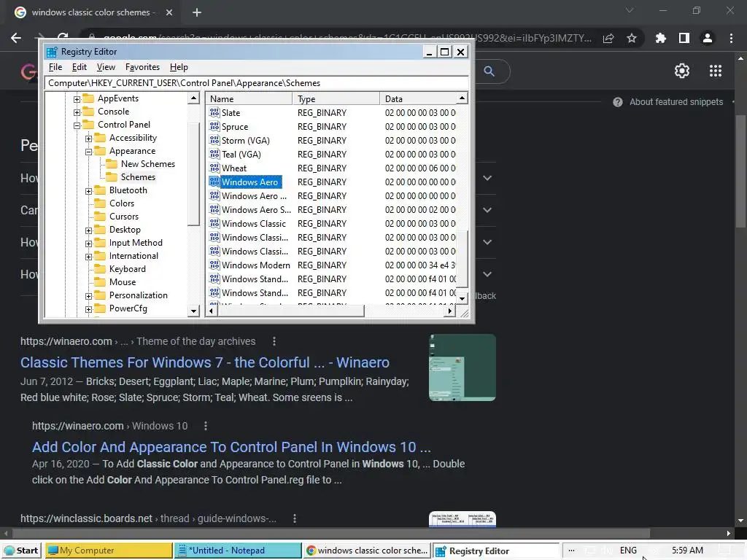747x560 pixels.
Task: Open the Help menu in Registry Editor
Action: tap(179, 67)
